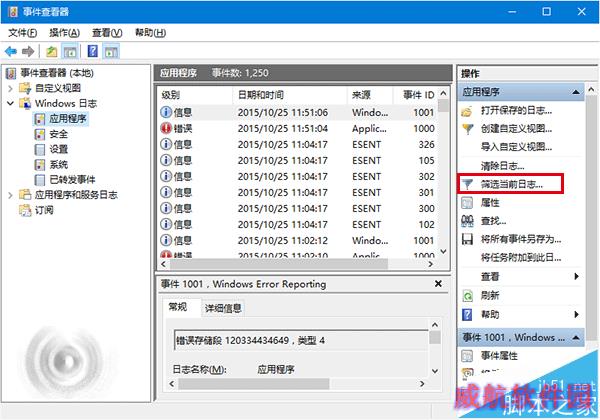
Task: Expand the 查看 submenu arrow
Action: (576, 277)
